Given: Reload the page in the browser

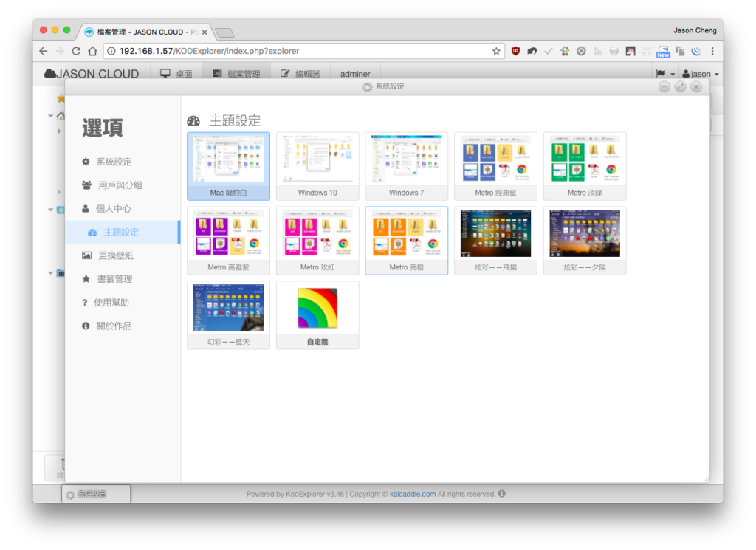Looking at the screenshot, I should 76,51.
